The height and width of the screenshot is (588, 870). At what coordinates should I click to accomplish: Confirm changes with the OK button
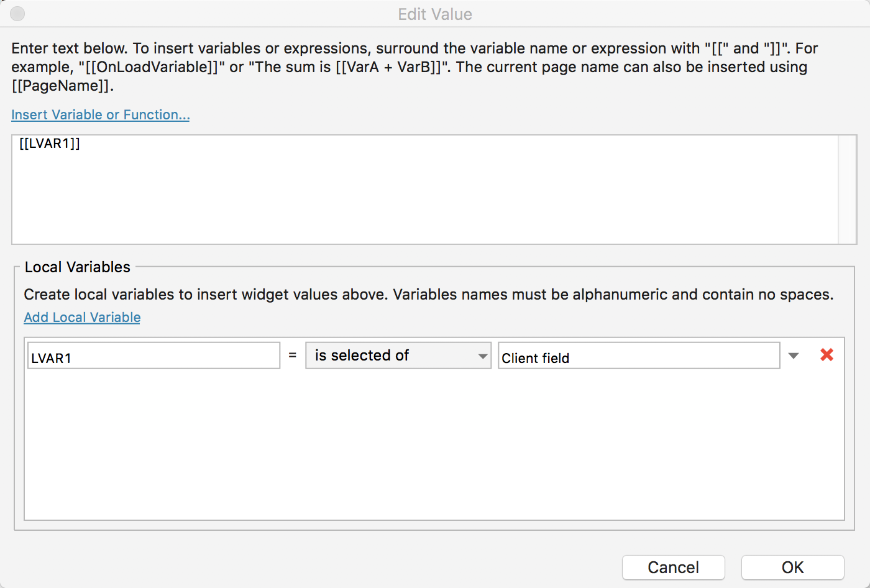click(792, 567)
